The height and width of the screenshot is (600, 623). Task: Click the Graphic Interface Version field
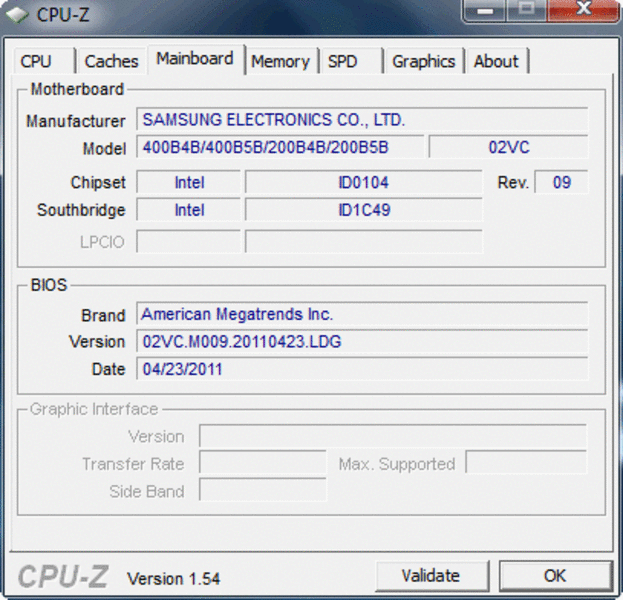pyautogui.click(x=393, y=436)
